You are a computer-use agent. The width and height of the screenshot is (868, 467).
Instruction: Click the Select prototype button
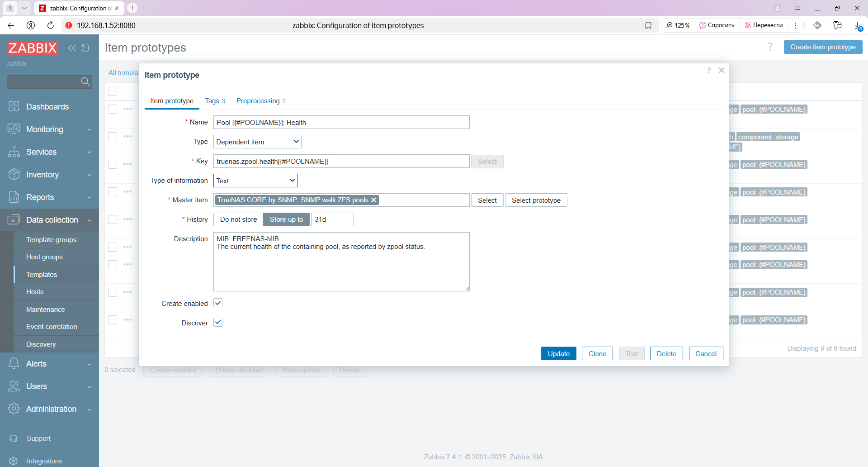[536, 200]
